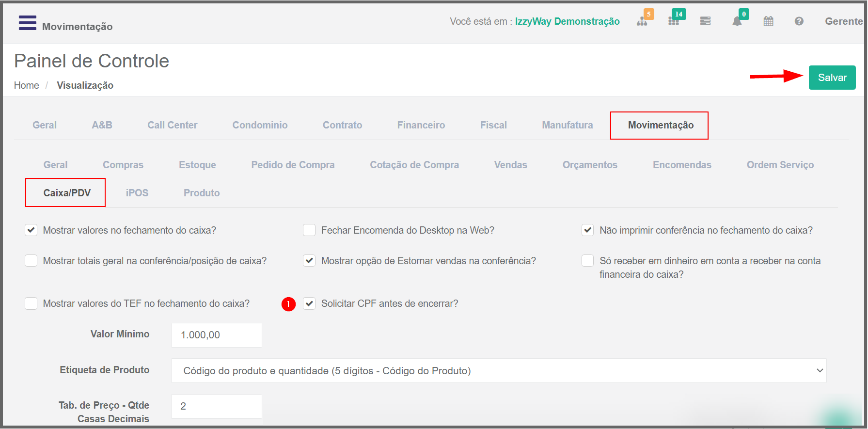Enable 'Mostrar totais geral na conferência/posição de caixa?'
The height and width of the screenshot is (429, 868).
31,261
